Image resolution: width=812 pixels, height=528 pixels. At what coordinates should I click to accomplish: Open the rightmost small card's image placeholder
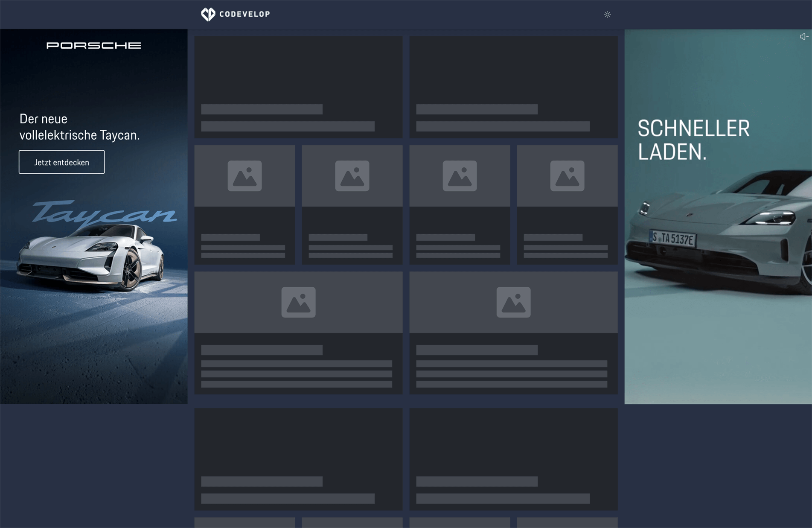point(567,176)
